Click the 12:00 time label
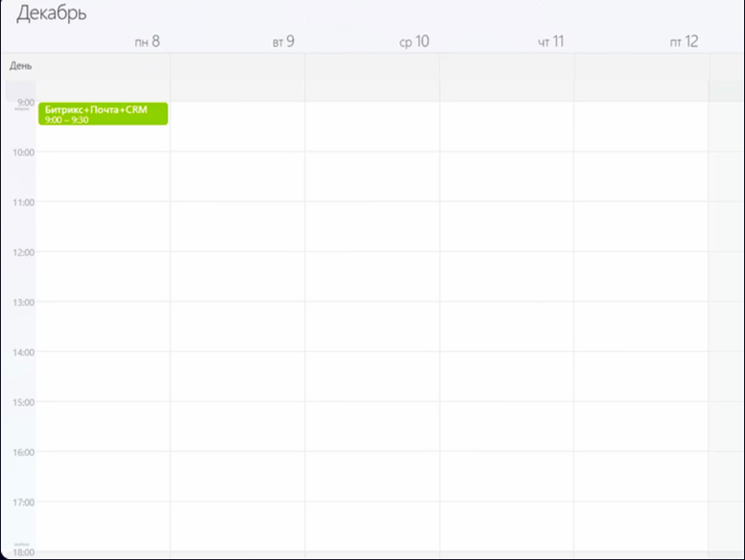745x560 pixels. (23, 253)
